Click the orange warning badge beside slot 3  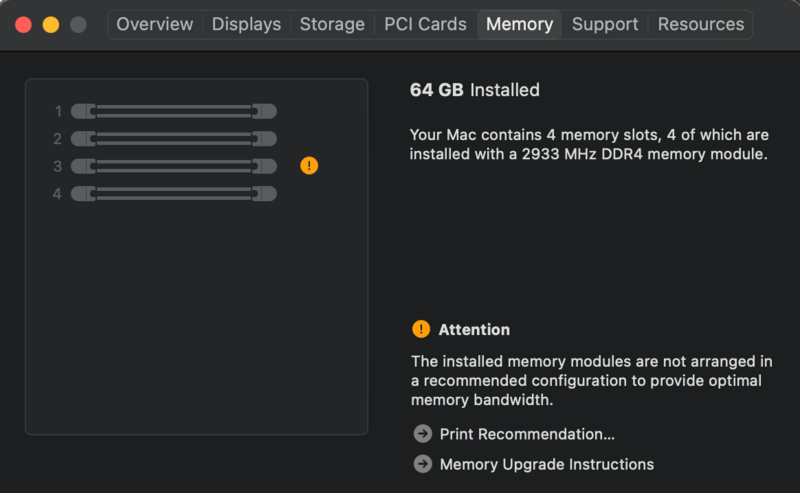click(x=309, y=166)
